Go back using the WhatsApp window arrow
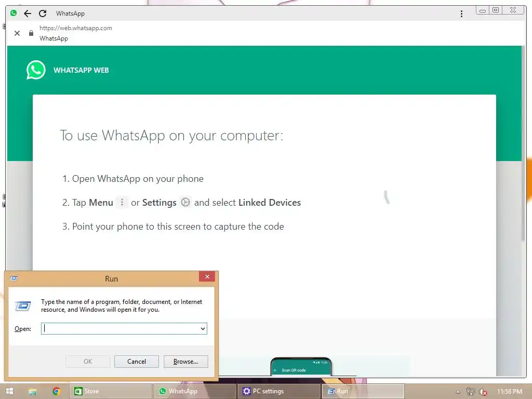The height and width of the screenshot is (399, 532). pyautogui.click(x=28, y=14)
